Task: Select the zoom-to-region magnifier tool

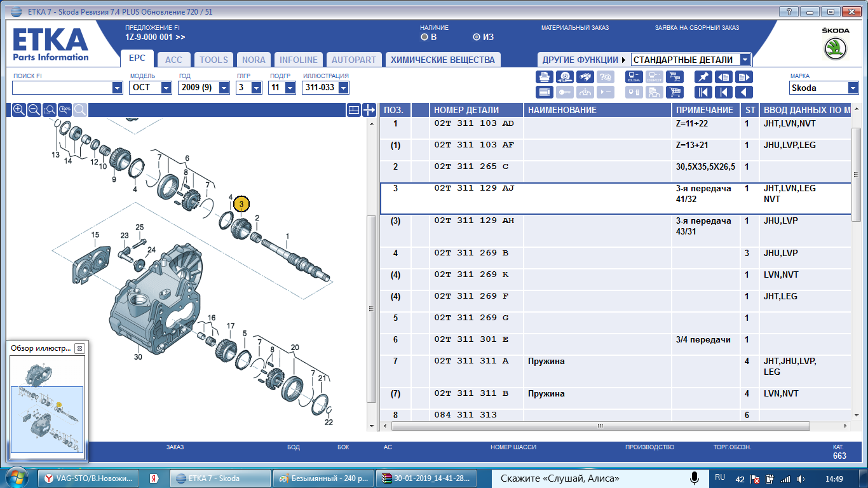Action: pyautogui.click(x=50, y=110)
